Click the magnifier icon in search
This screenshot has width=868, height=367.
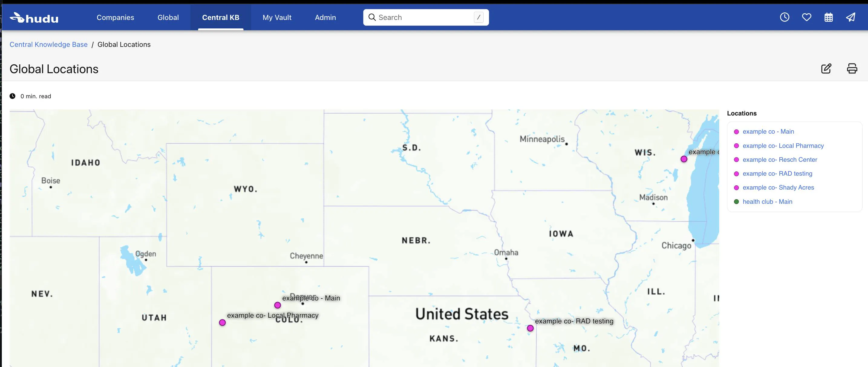tap(372, 17)
